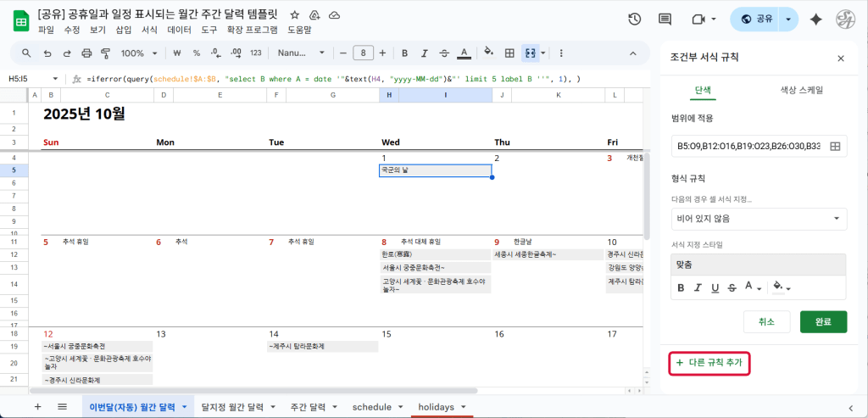This screenshot has width=868, height=418.
Task: Expand the '비어 있지 않음' condition dropdown
Action: (758, 219)
